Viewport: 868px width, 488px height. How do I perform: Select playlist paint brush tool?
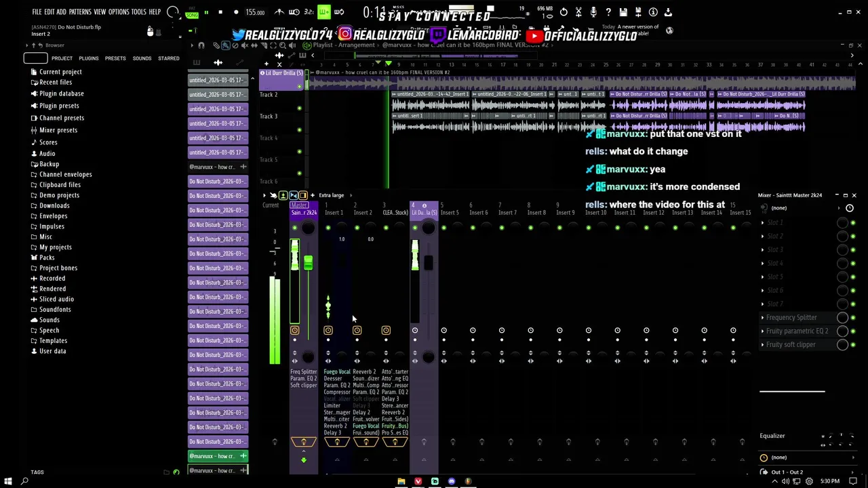pos(226,45)
